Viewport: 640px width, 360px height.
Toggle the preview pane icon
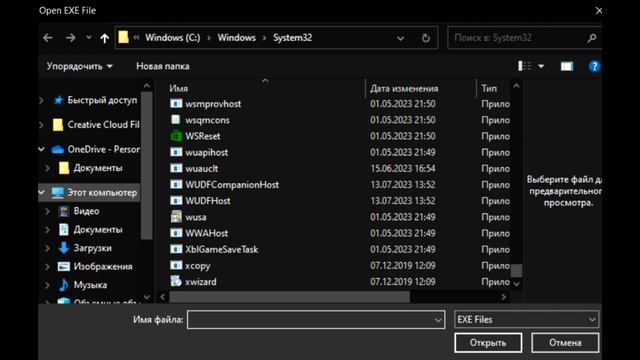click(567, 66)
